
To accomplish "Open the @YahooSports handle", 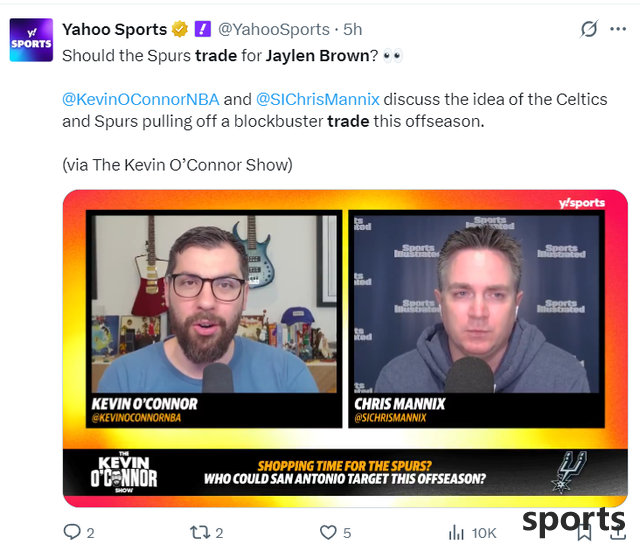I will coord(274,29).
